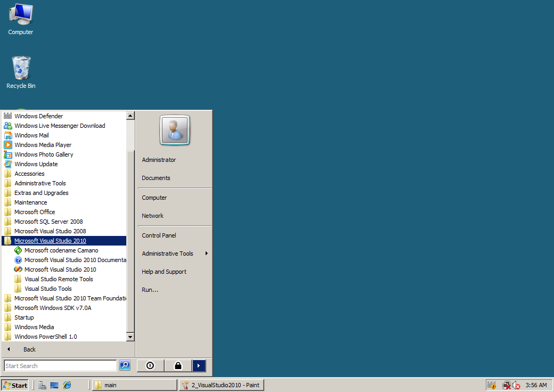Expand the Microsoft Windows SDK v7.0A folder
The height and width of the screenshot is (392, 554).
click(64, 308)
